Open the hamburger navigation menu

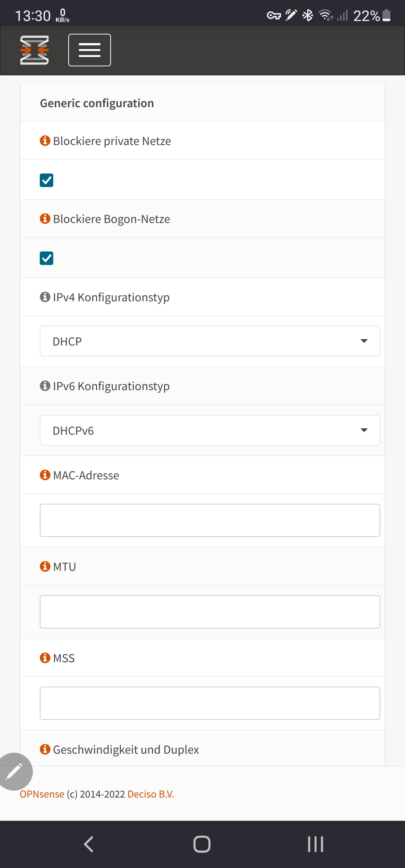(90, 50)
